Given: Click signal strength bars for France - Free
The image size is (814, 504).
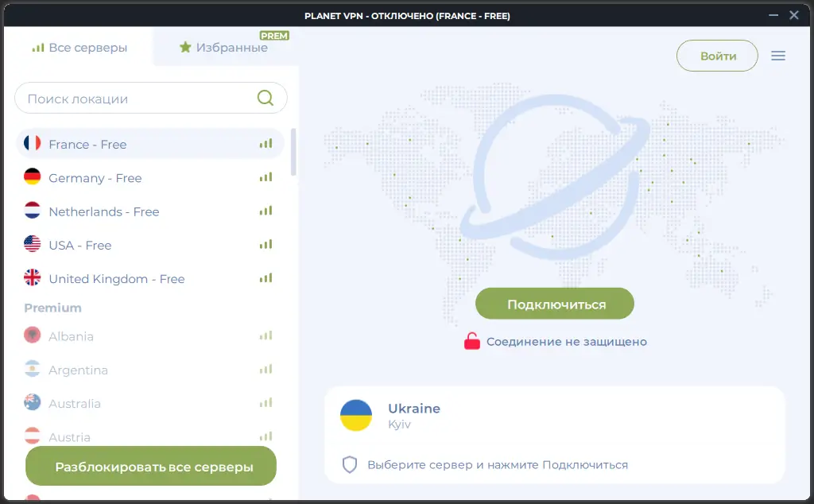Looking at the screenshot, I should coord(266,143).
